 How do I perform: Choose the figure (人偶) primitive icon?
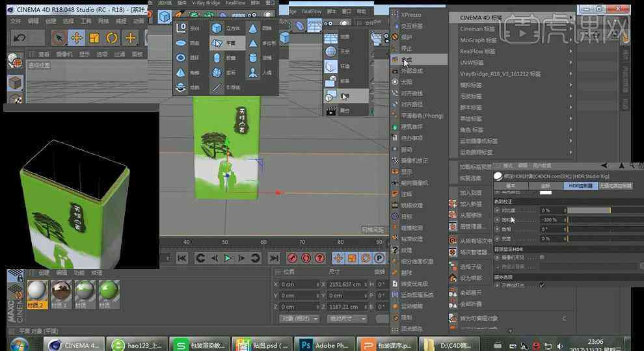(253, 73)
